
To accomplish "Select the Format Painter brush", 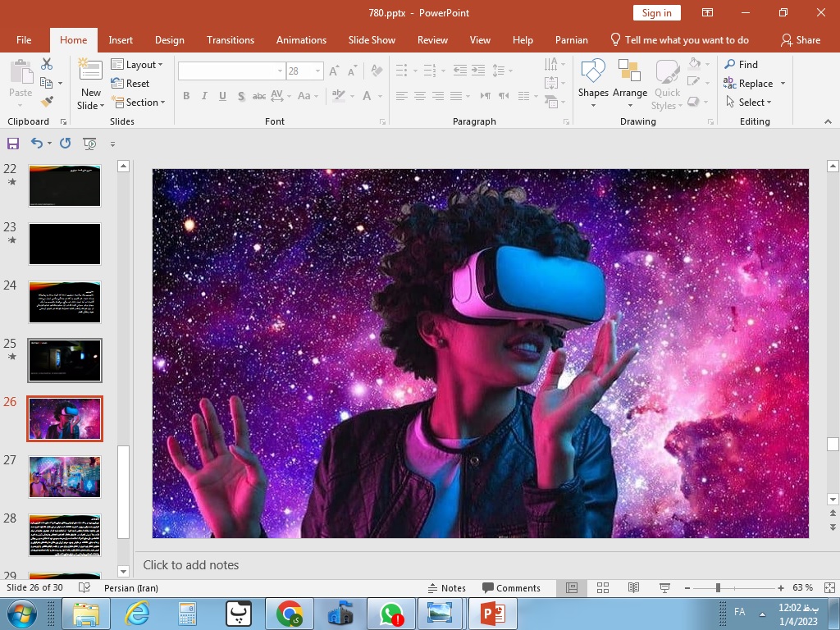I will coord(47,102).
